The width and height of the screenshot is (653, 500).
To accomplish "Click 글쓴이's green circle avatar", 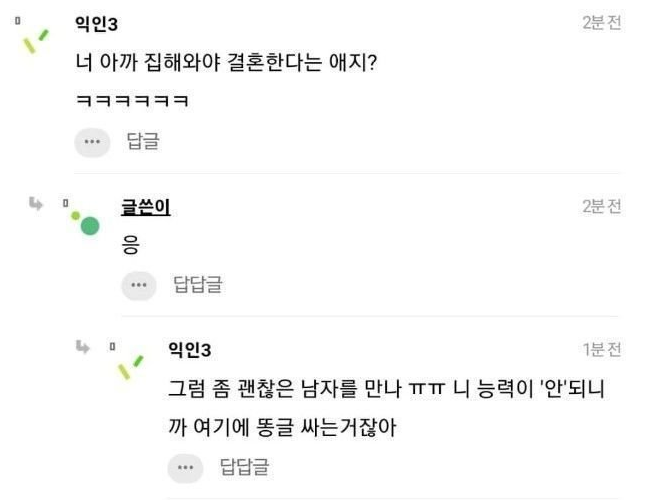I will point(88,224).
